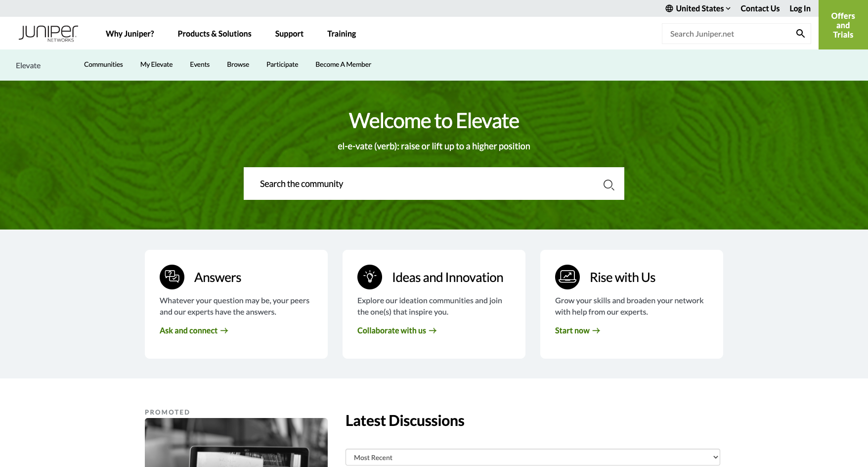
Task: Open the Why Juniper? menu
Action: click(130, 34)
